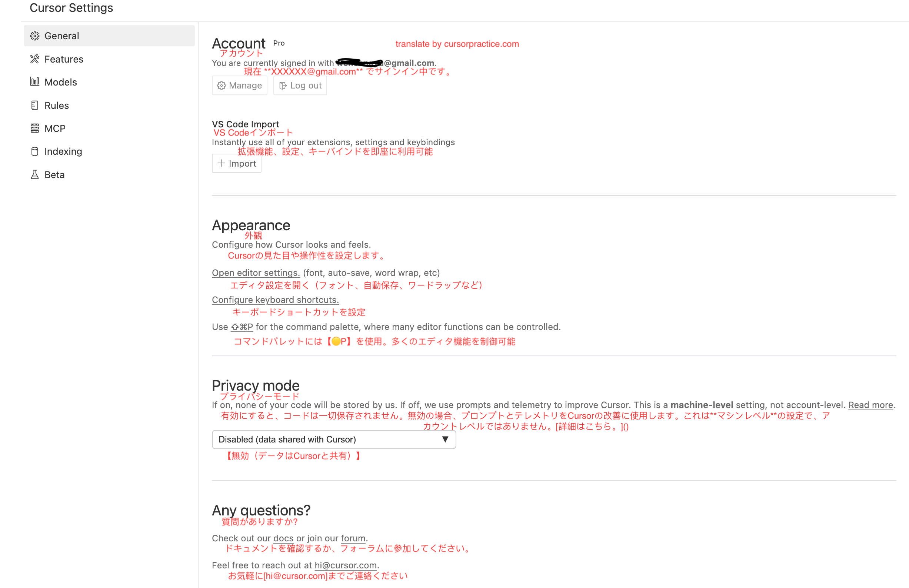Click the Manage account button

coord(239,86)
